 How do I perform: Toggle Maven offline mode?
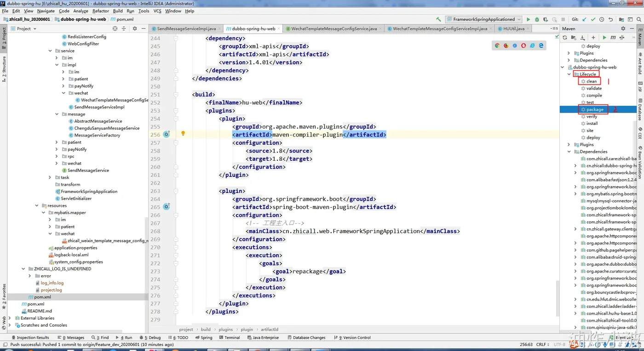click(622, 38)
